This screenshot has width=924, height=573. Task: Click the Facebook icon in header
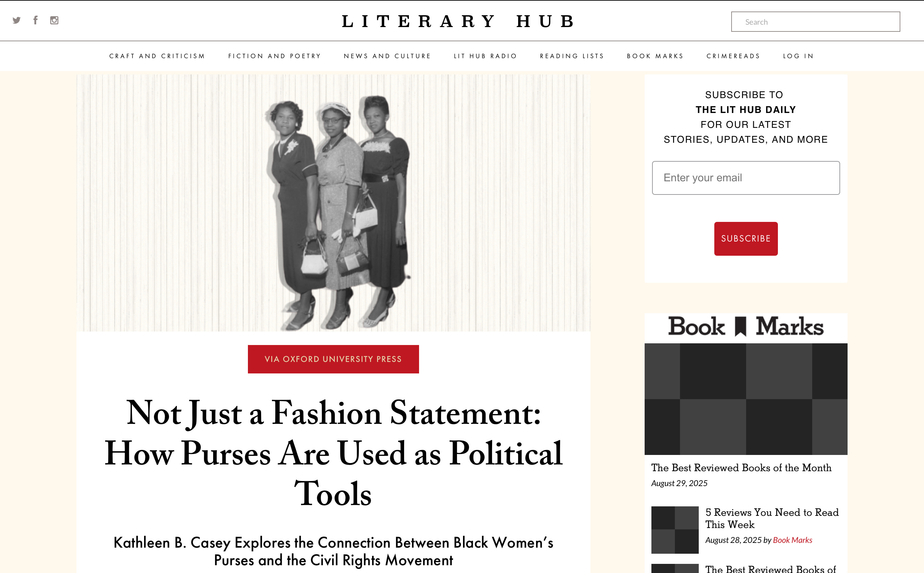point(35,20)
